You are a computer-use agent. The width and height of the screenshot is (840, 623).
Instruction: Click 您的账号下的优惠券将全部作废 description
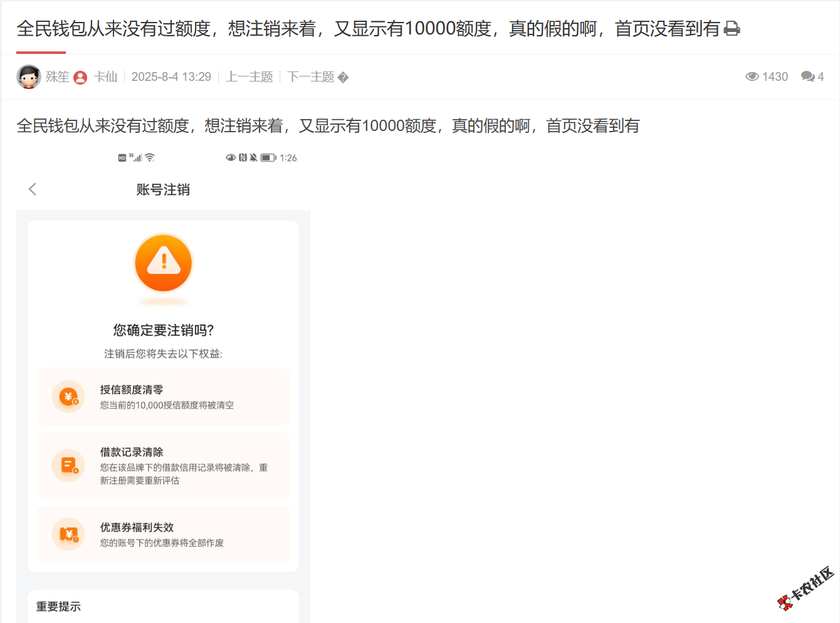pos(162,543)
